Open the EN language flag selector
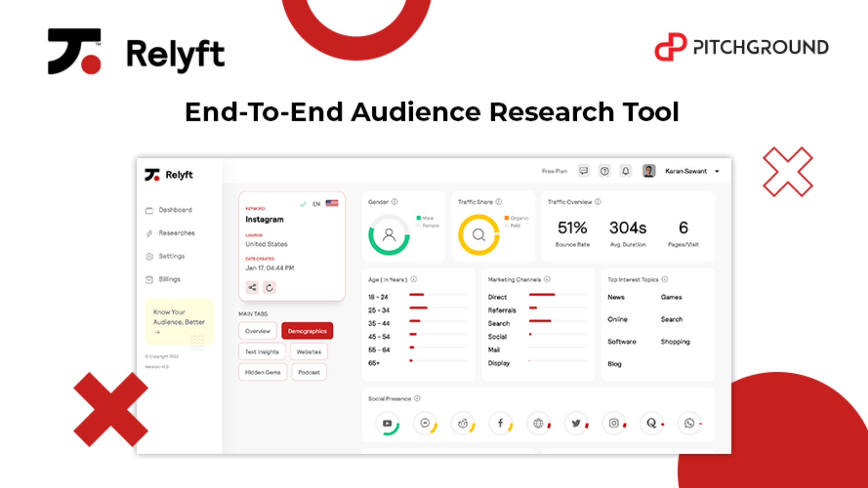Screen dimensions: 868x488 [331, 203]
